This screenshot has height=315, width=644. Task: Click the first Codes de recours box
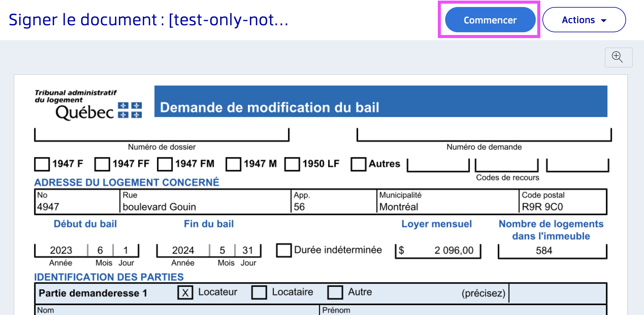pos(438,165)
